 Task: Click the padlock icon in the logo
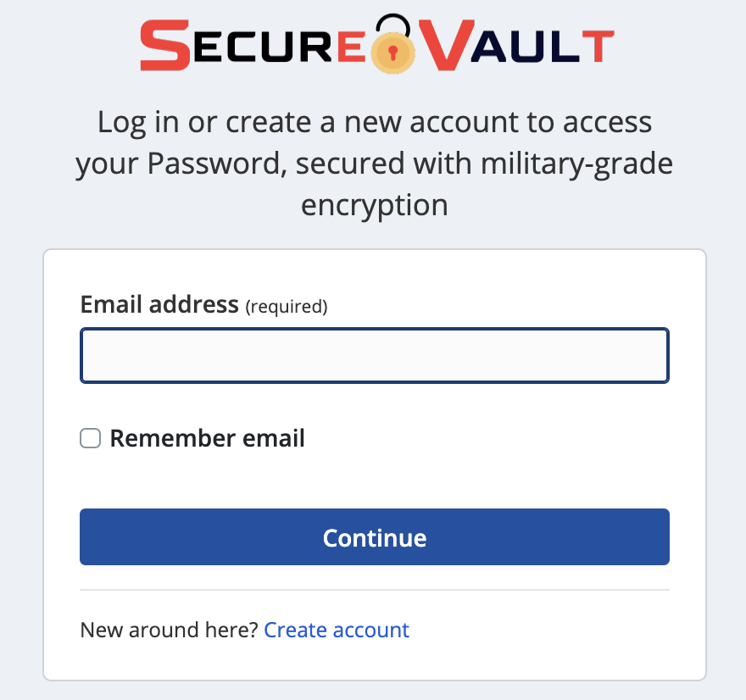point(392,48)
